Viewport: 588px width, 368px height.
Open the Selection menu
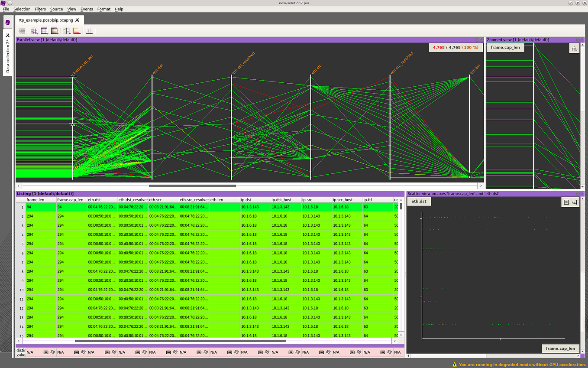click(22, 9)
